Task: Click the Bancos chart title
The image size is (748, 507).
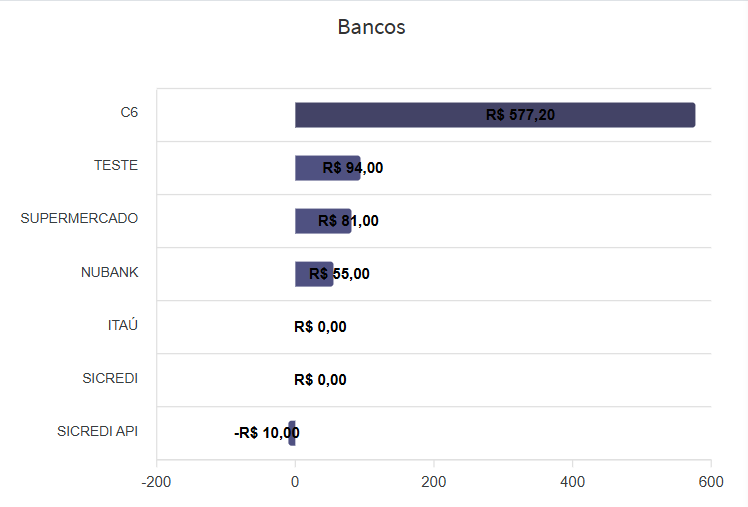Action: click(371, 27)
